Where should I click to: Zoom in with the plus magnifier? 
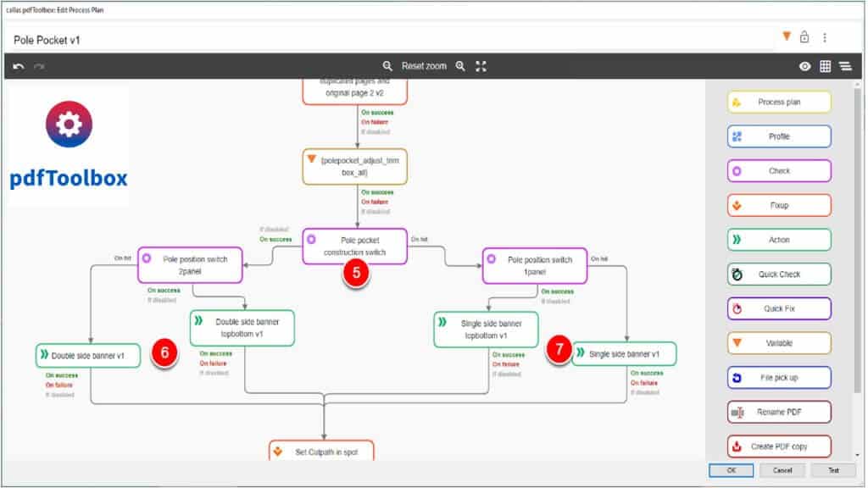point(460,66)
